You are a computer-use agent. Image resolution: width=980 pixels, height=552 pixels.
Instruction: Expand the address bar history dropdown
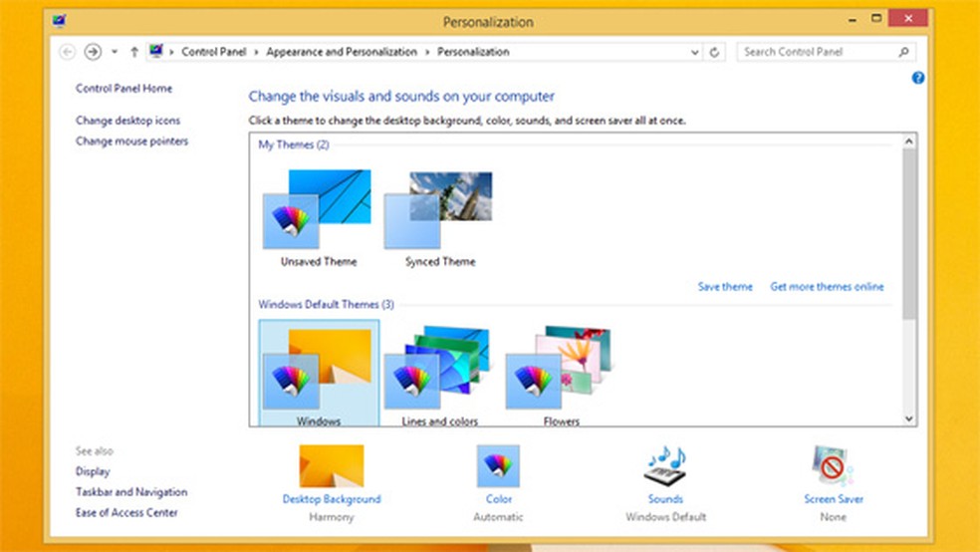pos(694,53)
